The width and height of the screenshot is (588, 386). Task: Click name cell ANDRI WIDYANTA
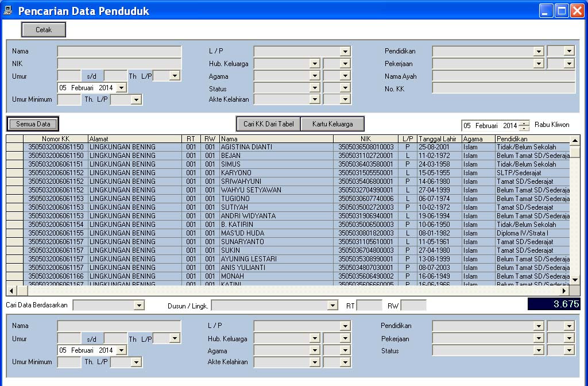click(x=276, y=216)
